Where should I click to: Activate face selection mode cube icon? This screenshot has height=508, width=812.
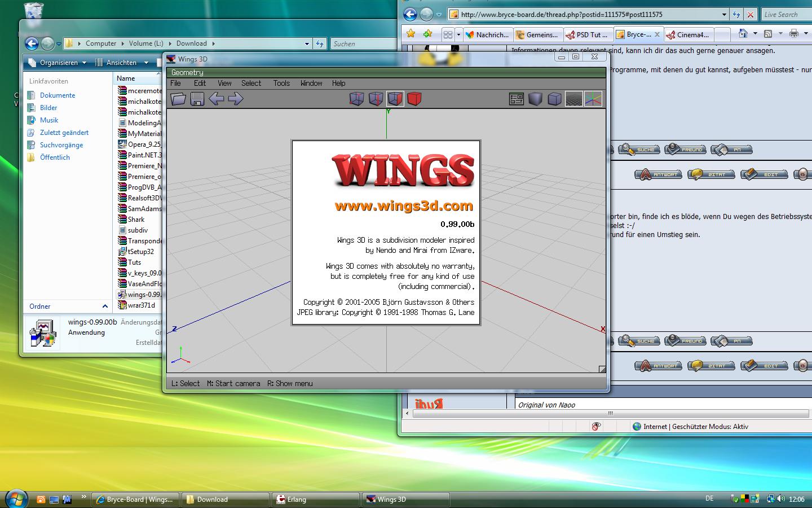[x=395, y=99]
